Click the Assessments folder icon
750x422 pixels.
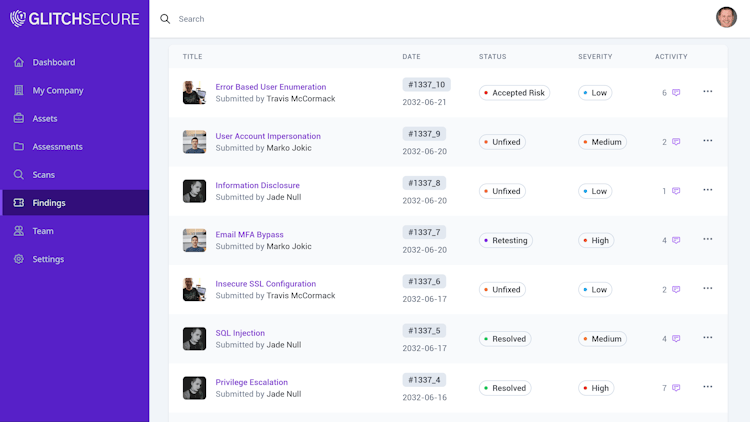(19, 146)
